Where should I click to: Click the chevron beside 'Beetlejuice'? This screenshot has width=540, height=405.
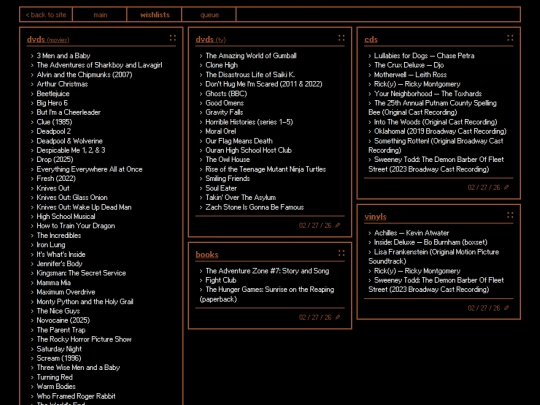[x=32, y=94]
